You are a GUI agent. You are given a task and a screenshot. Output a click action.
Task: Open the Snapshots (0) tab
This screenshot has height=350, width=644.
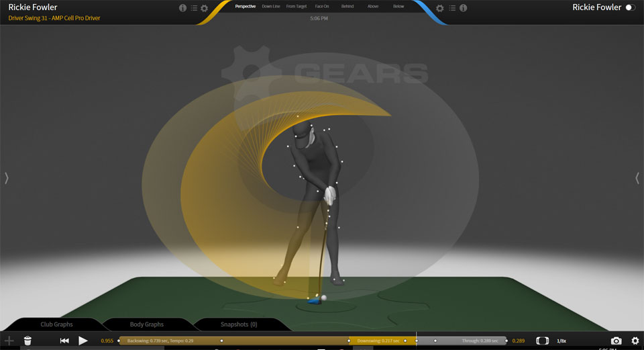coord(239,324)
